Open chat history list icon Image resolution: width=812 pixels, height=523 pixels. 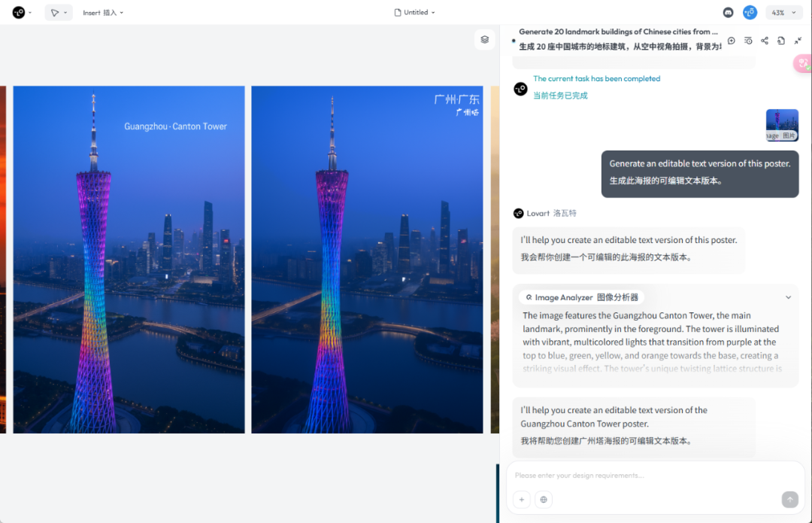click(748, 41)
